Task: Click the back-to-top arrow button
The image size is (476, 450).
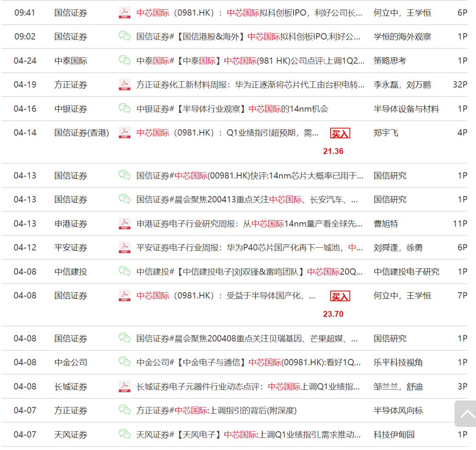Action: (465, 413)
